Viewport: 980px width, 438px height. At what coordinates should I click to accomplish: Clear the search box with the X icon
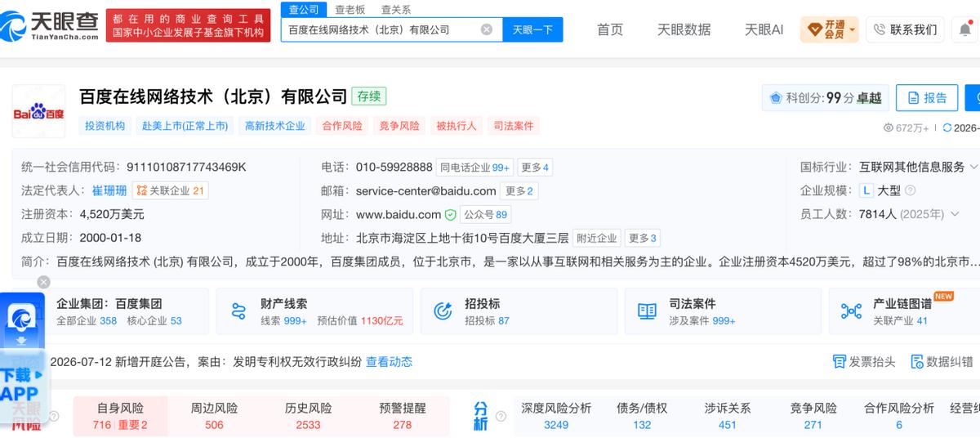point(487,29)
